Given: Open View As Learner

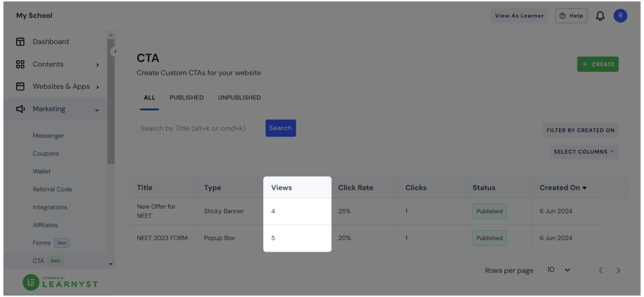Looking at the screenshot, I should click(x=519, y=16).
